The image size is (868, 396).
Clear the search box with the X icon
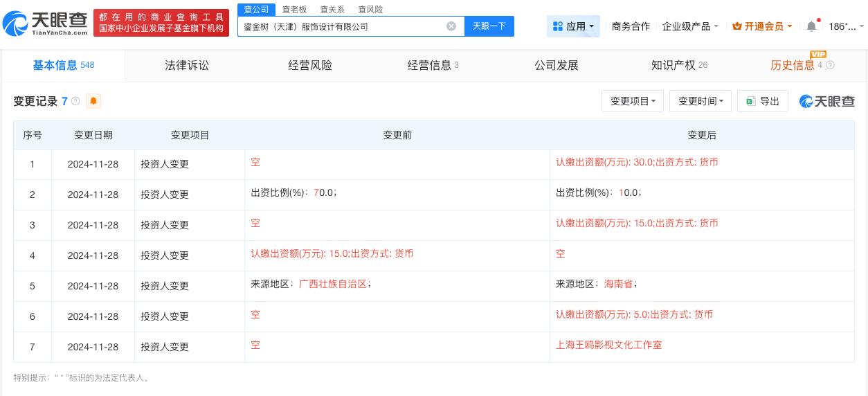pyautogui.click(x=451, y=26)
